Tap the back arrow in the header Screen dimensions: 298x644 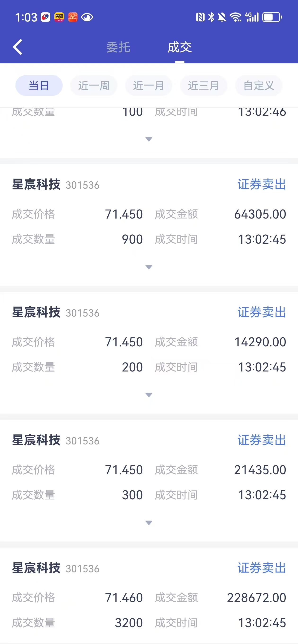coord(18,47)
